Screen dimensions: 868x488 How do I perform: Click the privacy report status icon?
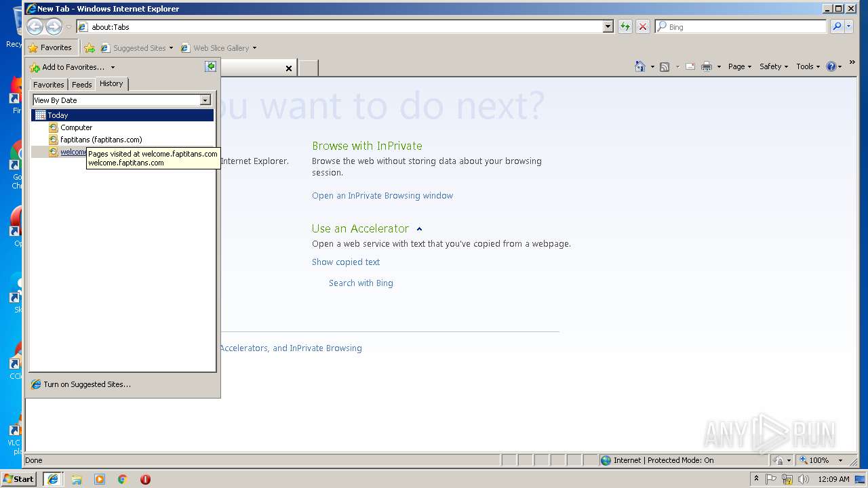point(778,460)
